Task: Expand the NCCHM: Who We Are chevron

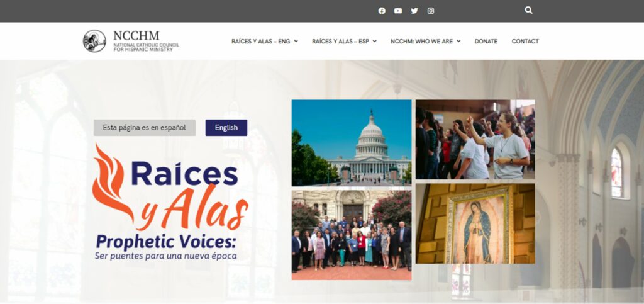Action: (x=458, y=41)
